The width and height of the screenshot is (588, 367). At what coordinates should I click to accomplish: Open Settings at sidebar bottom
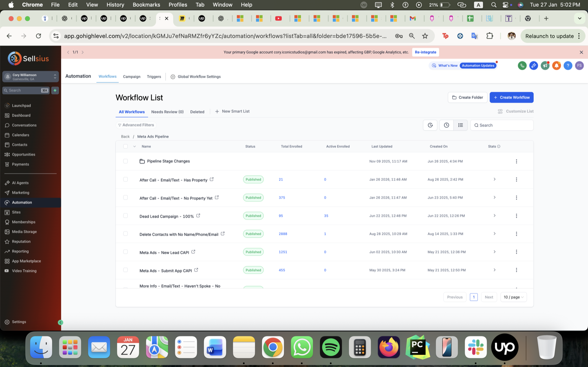(x=19, y=322)
